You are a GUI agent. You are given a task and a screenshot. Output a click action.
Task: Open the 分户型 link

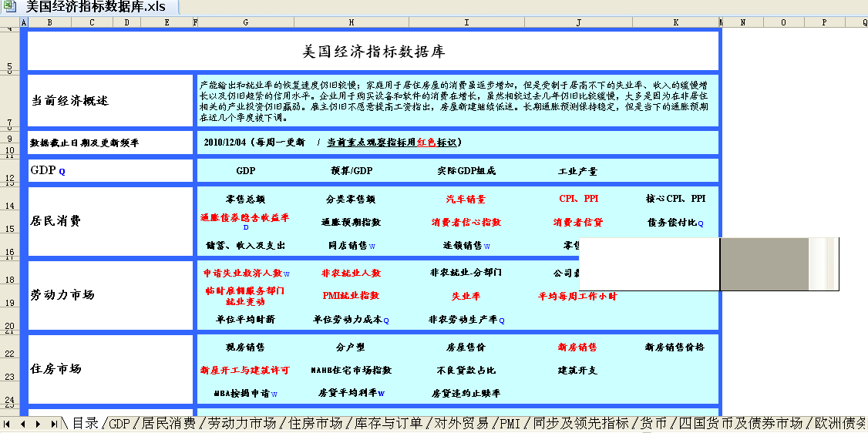(x=351, y=347)
